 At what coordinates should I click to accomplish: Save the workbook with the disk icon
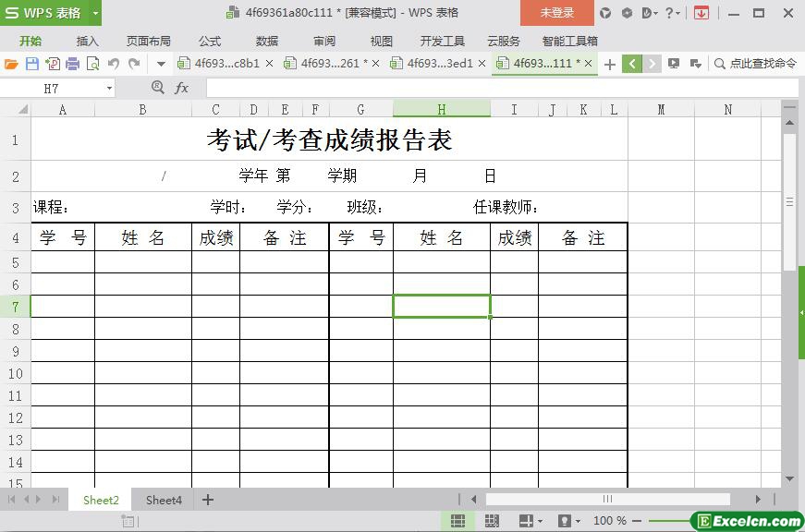click(31, 64)
